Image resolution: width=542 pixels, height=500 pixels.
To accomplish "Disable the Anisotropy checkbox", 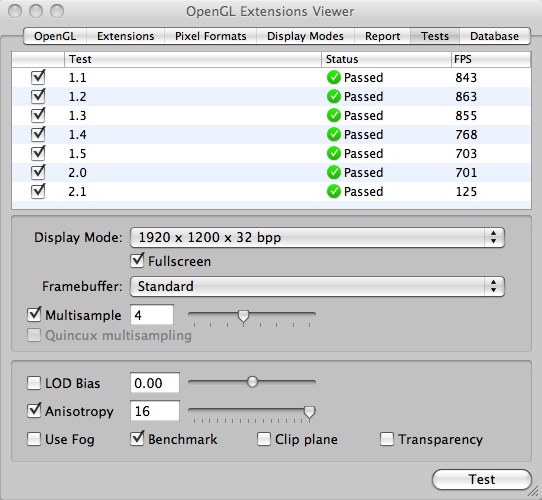I will (34, 411).
